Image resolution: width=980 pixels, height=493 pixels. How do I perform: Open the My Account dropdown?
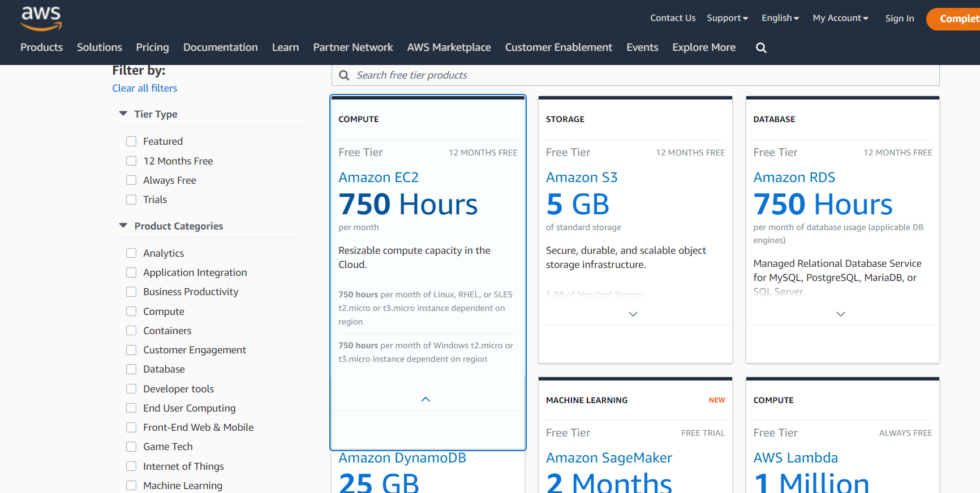840,18
